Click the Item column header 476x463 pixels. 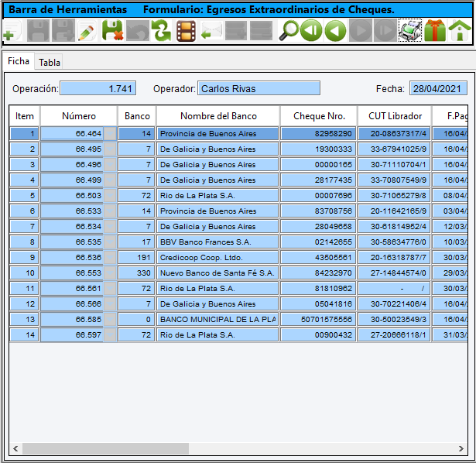[25, 116]
